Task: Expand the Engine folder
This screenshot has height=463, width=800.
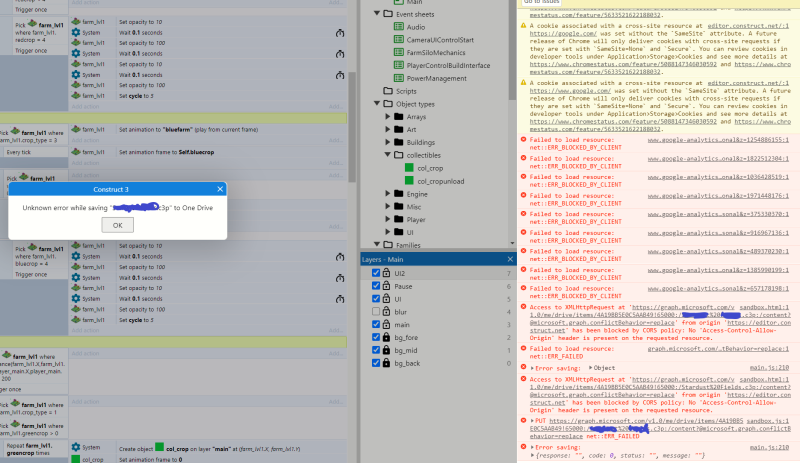Action: 388,193
